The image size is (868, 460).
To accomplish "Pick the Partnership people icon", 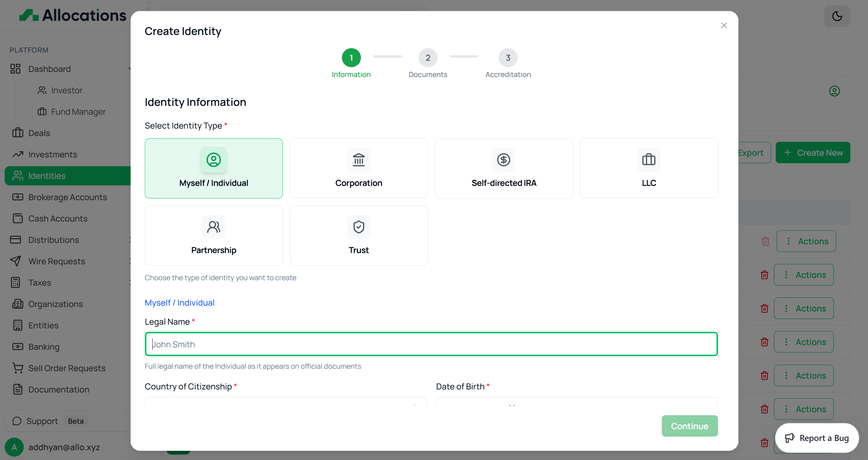I will pos(213,227).
